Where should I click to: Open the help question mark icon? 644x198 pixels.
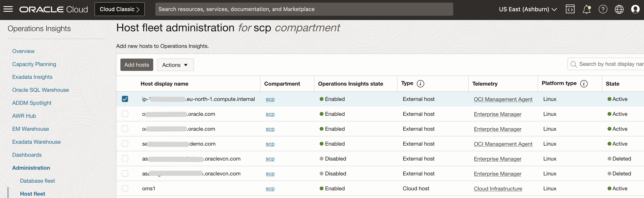pyautogui.click(x=603, y=9)
